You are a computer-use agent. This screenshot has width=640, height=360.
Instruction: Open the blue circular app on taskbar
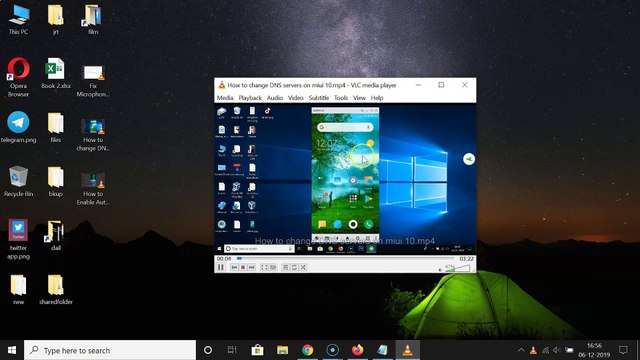pos(332,350)
